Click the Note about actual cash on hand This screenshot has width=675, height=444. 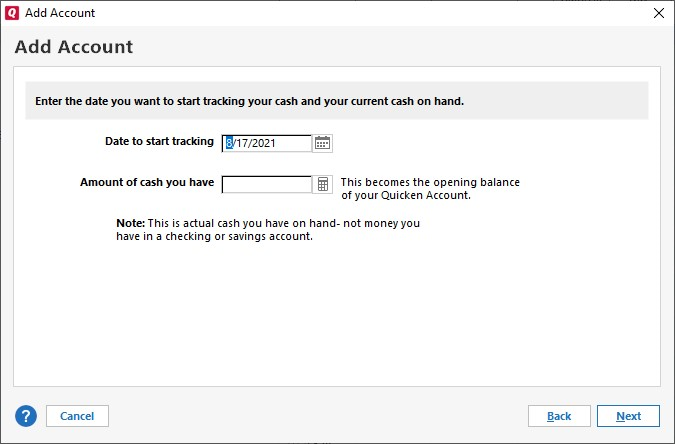coord(267,229)
